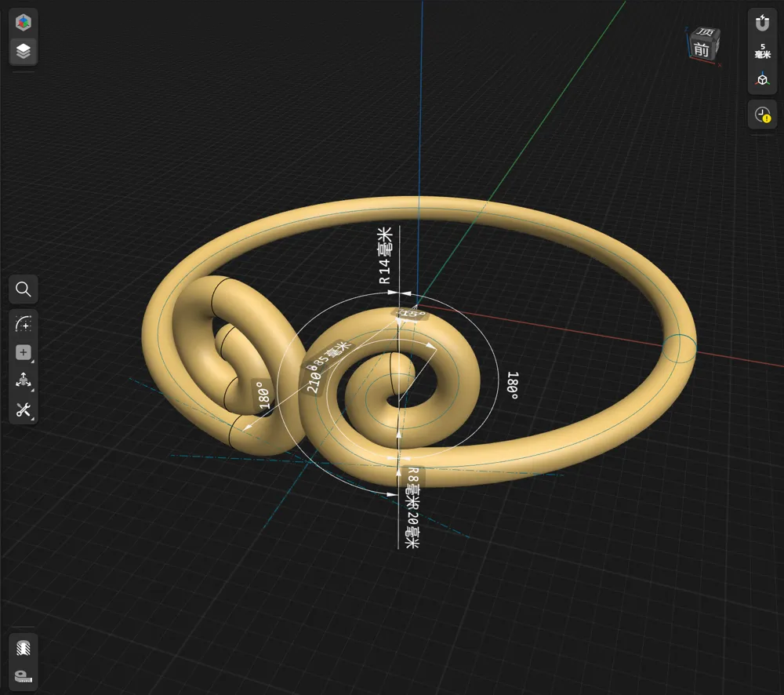
Task: Select the arc sketch tool
Action: pos(24,323)
